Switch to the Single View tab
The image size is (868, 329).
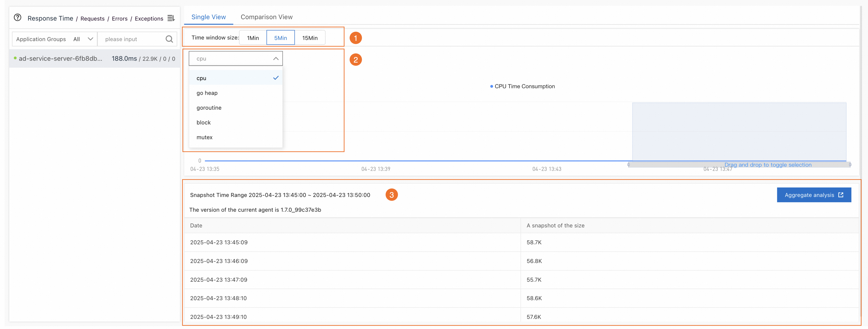click(209, 17)
